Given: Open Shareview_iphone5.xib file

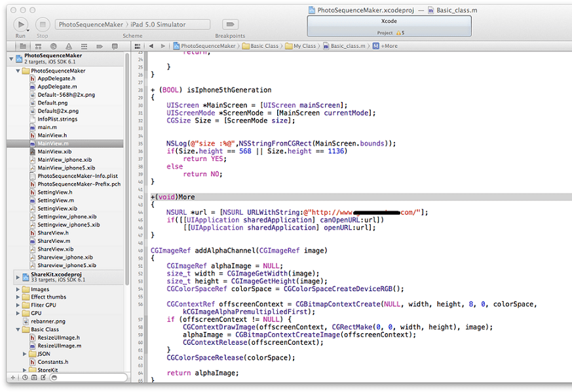Looking at the screenshot, I should coord(67,265).
